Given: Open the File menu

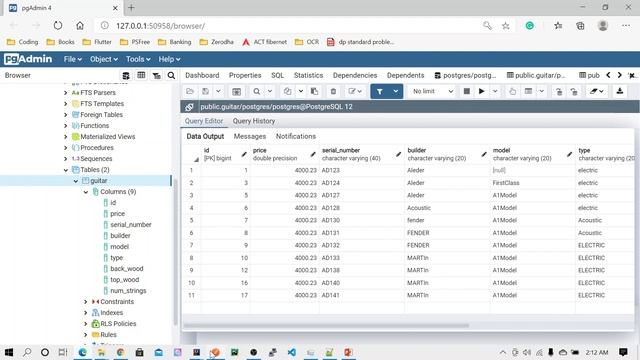Looking at the screenshot, I should [x=72, y=59].
